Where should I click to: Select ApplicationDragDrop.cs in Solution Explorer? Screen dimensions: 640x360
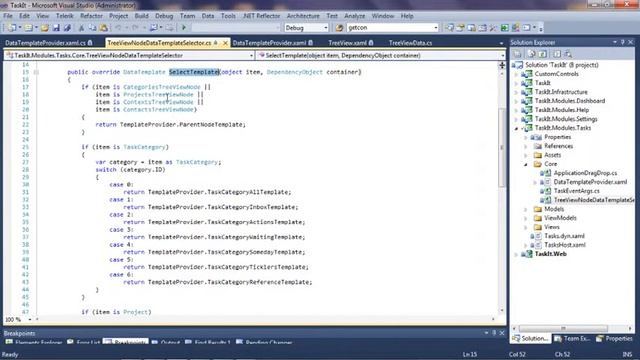[585, 173]
